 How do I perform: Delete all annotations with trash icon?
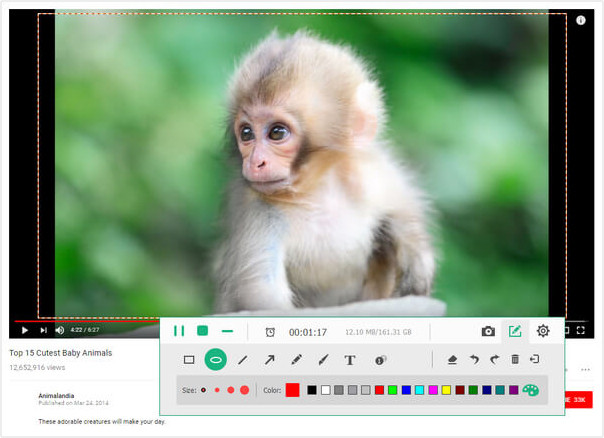pos(515,359)
